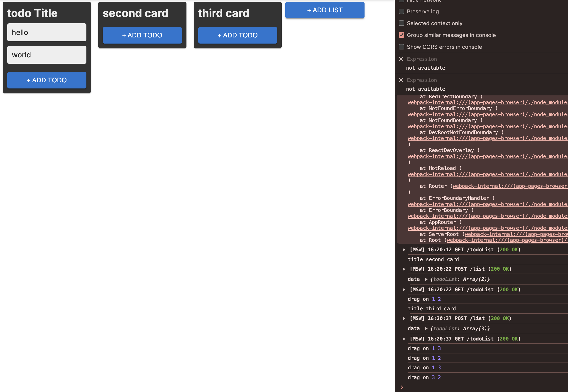Select the world todo item
The image size is (568, 392).
pos(47,55)
